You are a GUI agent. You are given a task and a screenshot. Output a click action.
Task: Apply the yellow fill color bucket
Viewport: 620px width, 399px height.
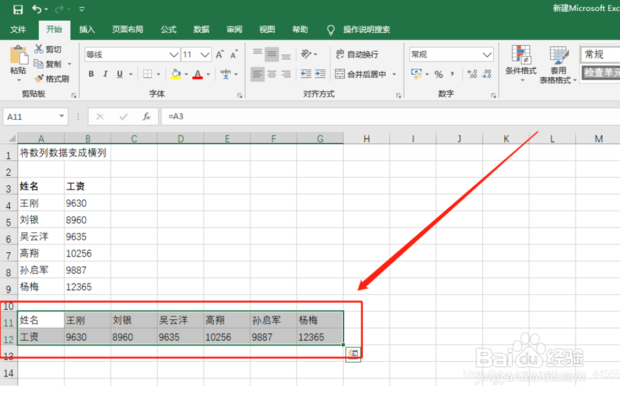(176, 74)
